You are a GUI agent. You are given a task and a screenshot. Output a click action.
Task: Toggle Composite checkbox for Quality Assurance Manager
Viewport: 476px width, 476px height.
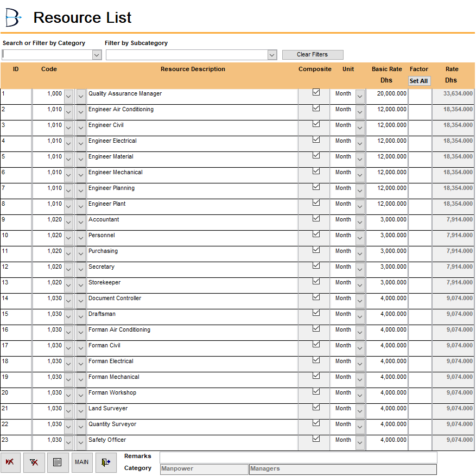pos(316,92)
